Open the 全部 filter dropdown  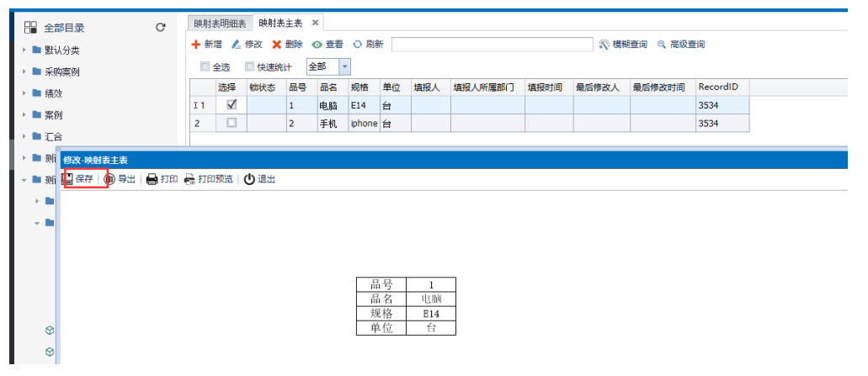pos(345,67)
